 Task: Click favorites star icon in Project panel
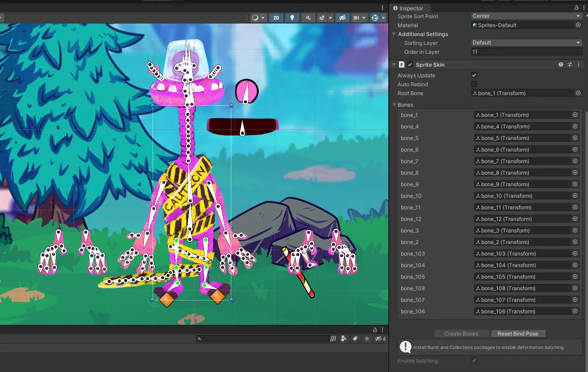click(x=366, y=339)
